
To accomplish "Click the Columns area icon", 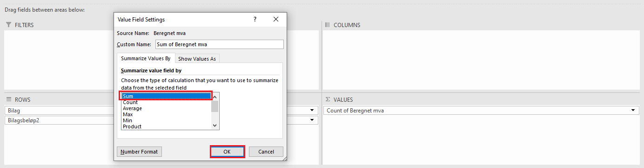I will pyautogui.click(x=327, y=25).
